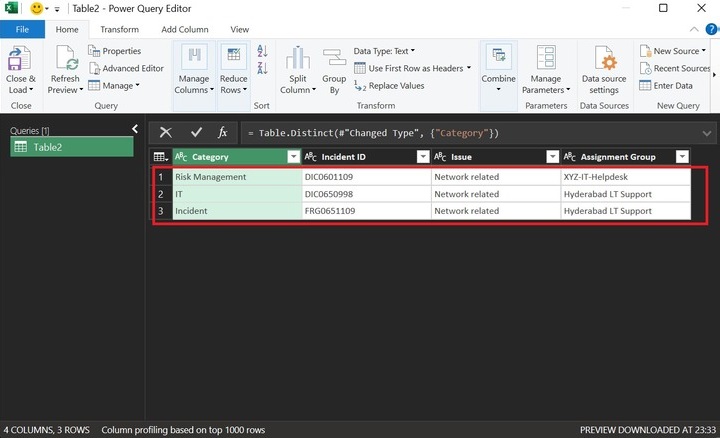
Task: Open the Data Type: Text dropdown
Action: [x=384, y=51]
